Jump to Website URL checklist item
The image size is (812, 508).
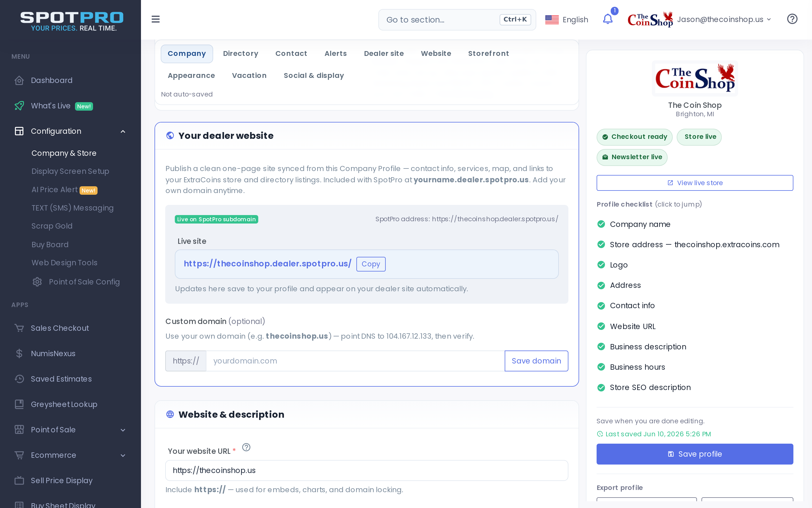point(632,327)
